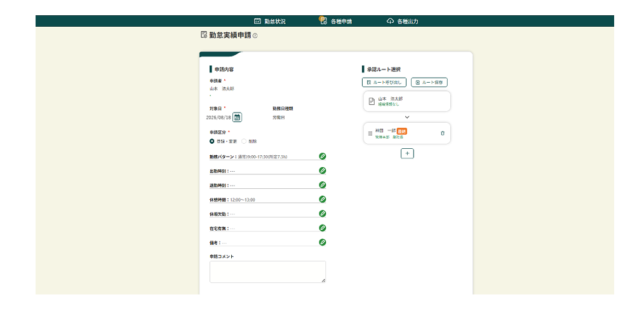Image resolution: width=644 pixels, height=311 pixels.
Task: Click the document icon on 山本 浩太郎 card
Action: 372,101
